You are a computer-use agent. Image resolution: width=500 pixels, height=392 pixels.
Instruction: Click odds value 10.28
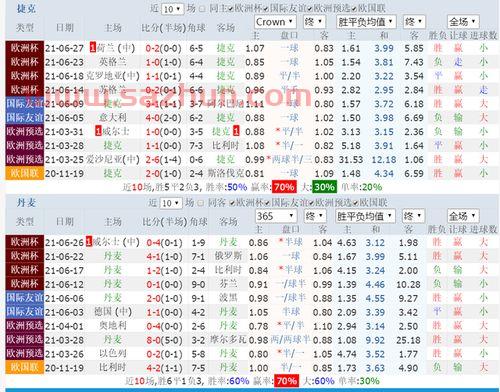tap(408, 285)
